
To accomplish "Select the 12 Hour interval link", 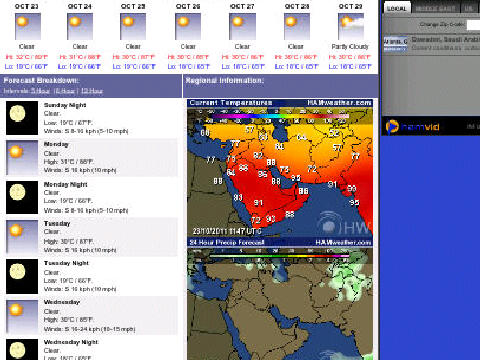I will (x=92, y=91).
